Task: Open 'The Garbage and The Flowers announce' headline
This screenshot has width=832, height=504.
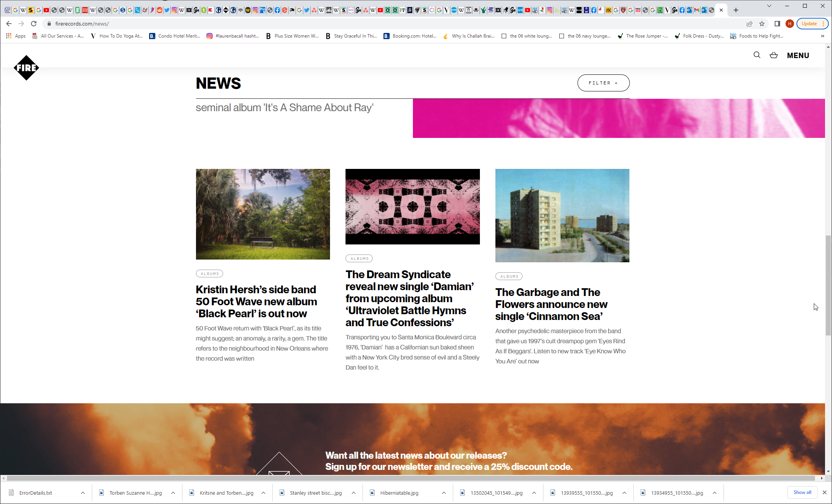Action: (551, 304)
